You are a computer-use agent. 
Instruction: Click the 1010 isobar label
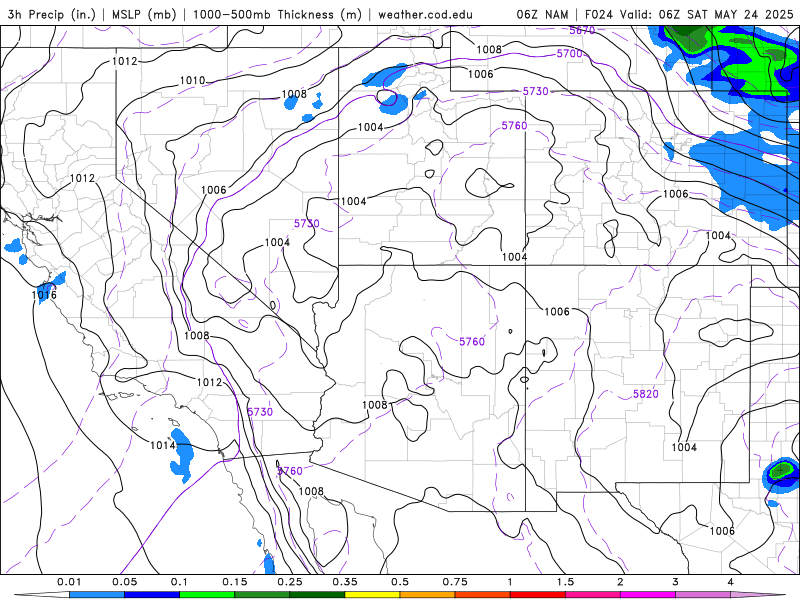click(x=192, y=81)
